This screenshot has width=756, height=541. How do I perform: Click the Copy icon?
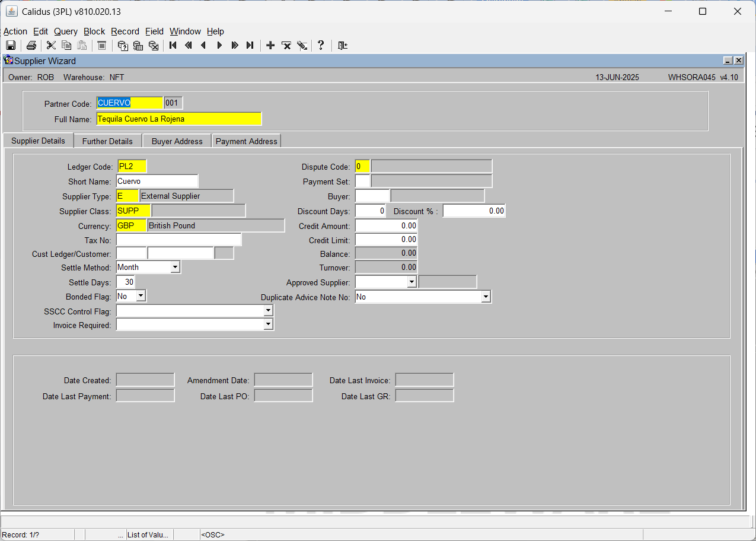click(x=66, y=46)
